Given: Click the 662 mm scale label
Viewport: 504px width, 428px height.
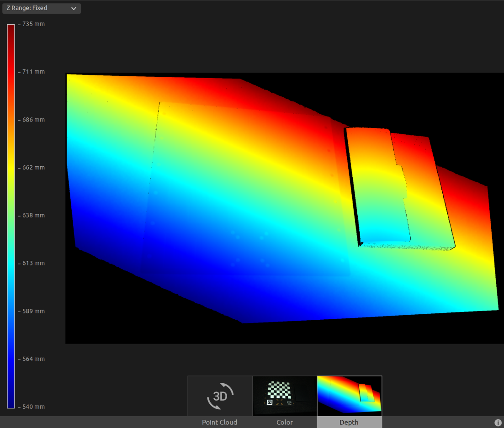Looking at the screenshot, I should click(x=33, y=168).
